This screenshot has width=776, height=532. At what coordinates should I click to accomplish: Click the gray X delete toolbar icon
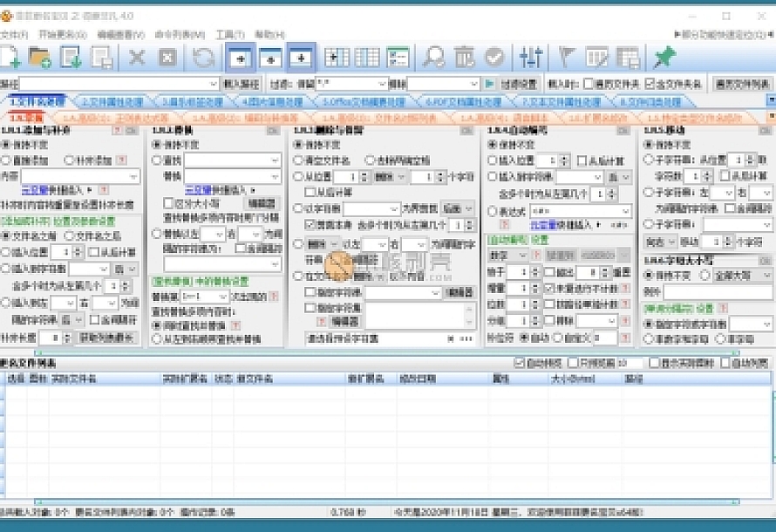tap(137, 58)
